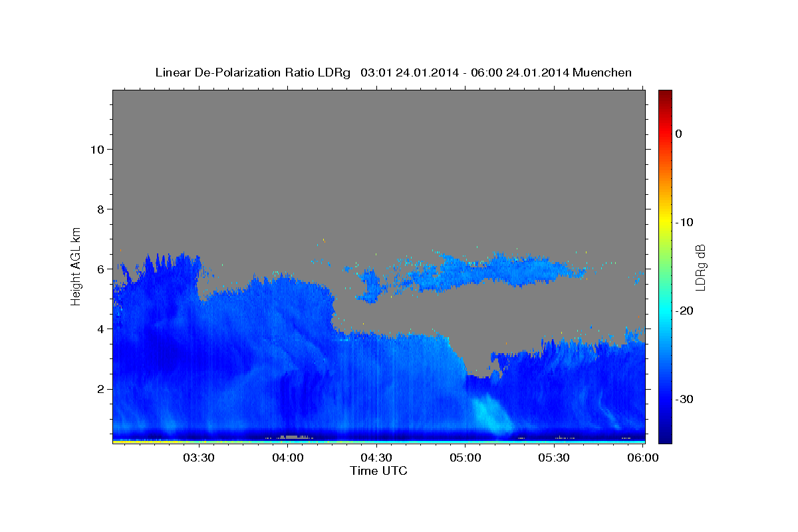Click the -30 dB colorbar tick label
The width and height of the screenshot is (798, 532).
pos(684,399)
